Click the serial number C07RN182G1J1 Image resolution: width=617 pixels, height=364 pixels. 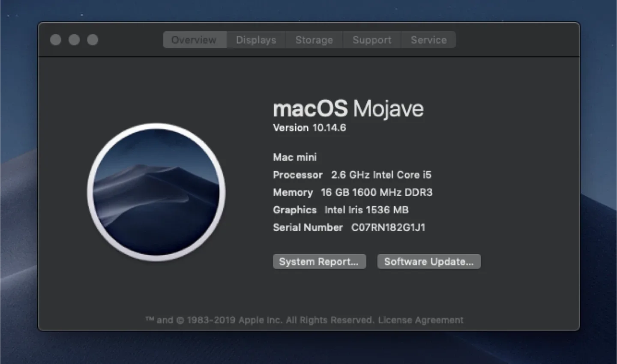click(388, 227)
